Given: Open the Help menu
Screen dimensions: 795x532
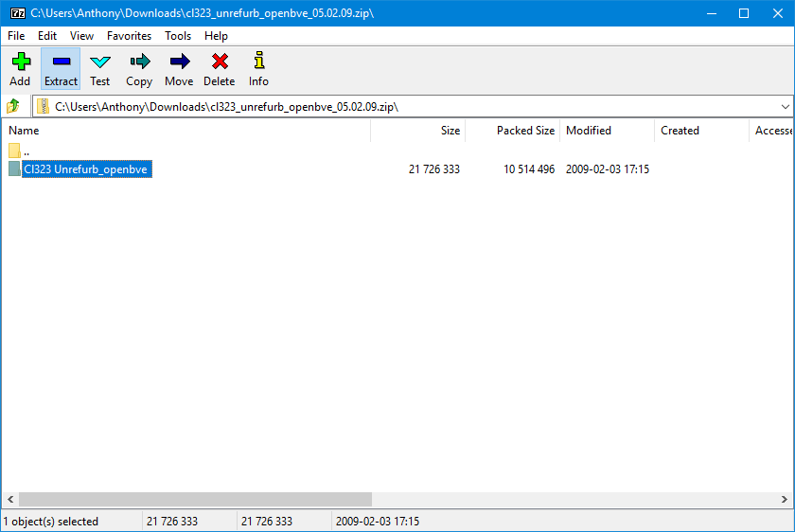Looking at the screenshot, I should click(x=216, y=36).
